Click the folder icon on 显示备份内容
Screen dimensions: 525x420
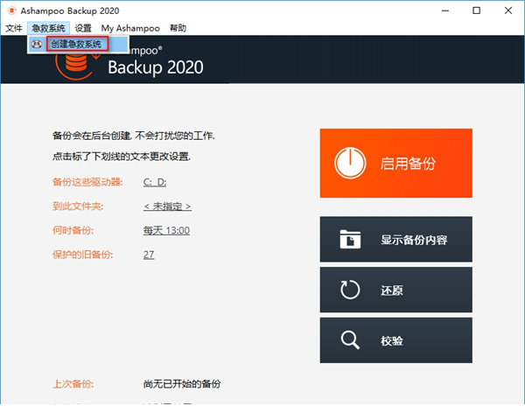pyautogui.click(x=350, y=239)
